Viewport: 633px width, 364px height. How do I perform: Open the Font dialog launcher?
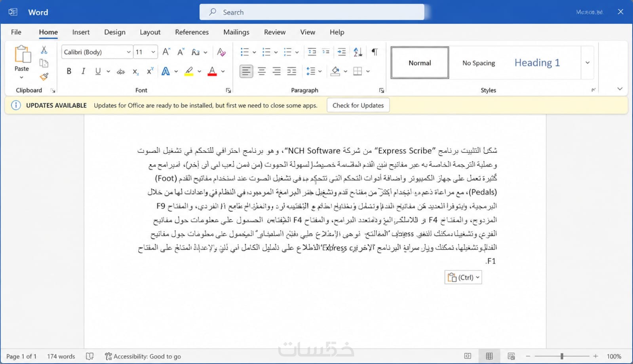pyautogui.click(x=228, y=91)
